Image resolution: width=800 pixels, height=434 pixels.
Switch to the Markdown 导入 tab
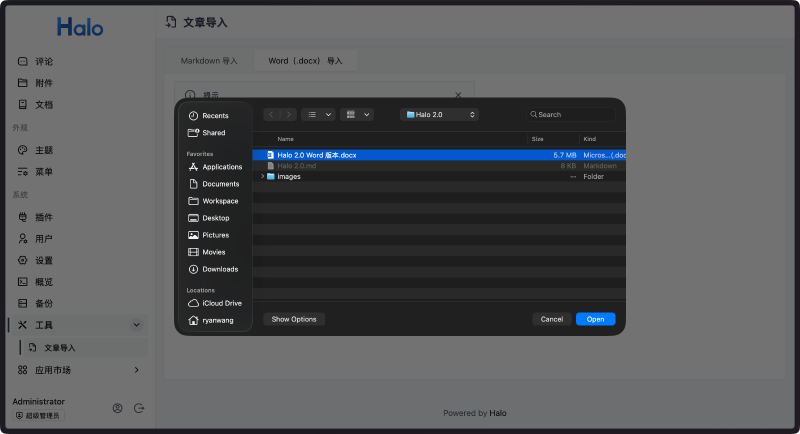point(209,61)
